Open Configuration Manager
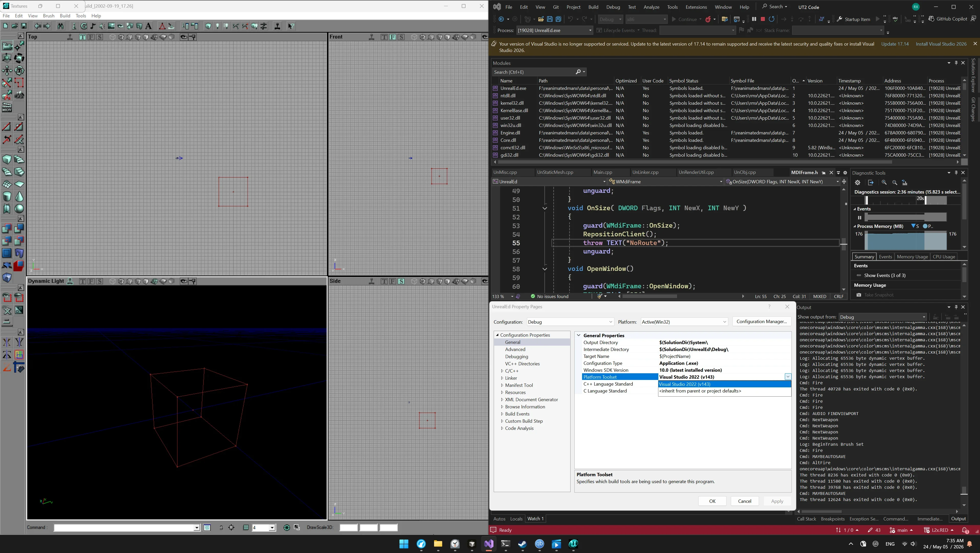 point(762,321)
